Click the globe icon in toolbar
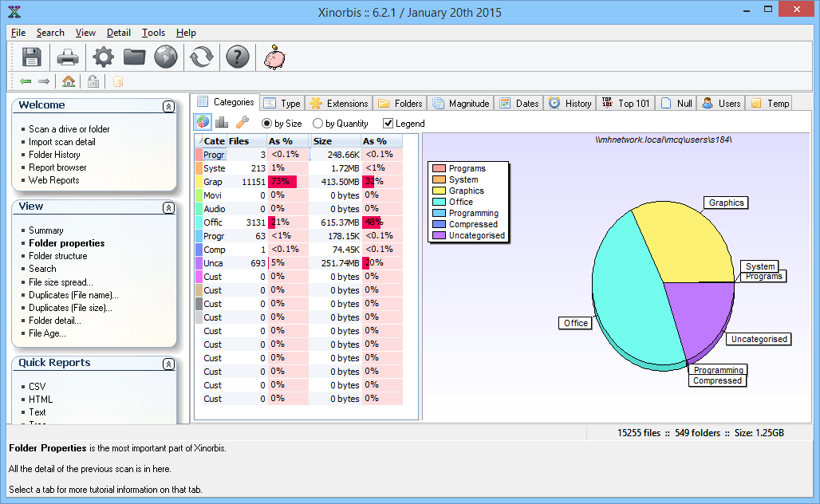 [x=166, y=57]
